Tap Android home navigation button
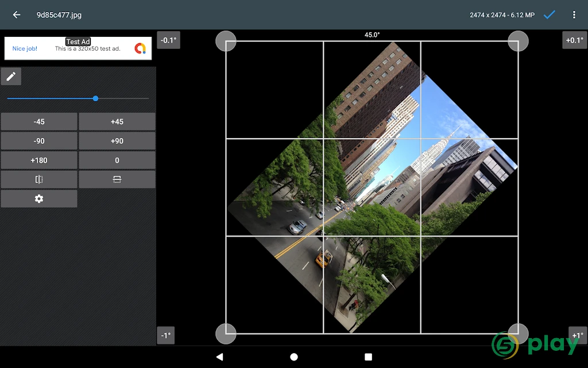Image resolution: width=588 pixels, height=368 pixels. [294, 356]
